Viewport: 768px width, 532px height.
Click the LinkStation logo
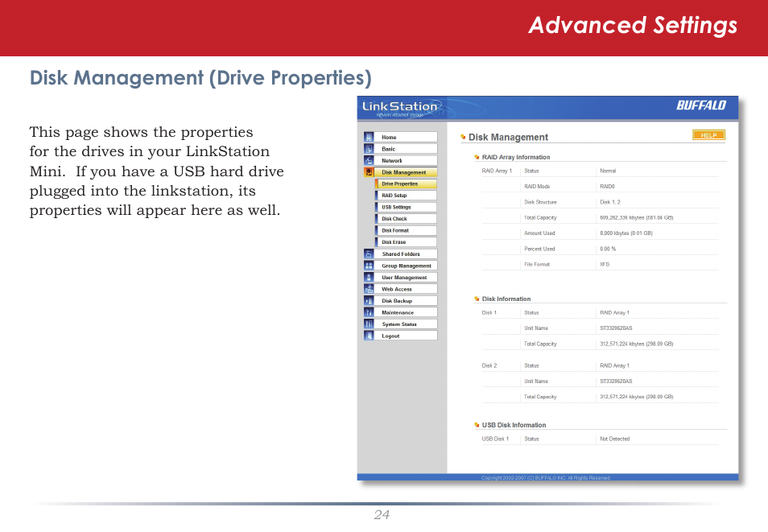[401, 109]
